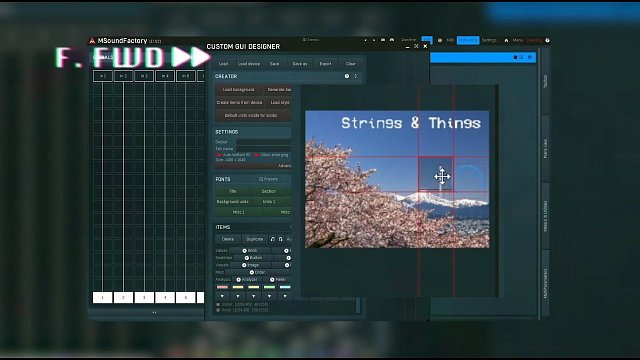The image size is (640, 360).
Task: Click channel button 3 at strip bottom
Action: coord(144,298)
